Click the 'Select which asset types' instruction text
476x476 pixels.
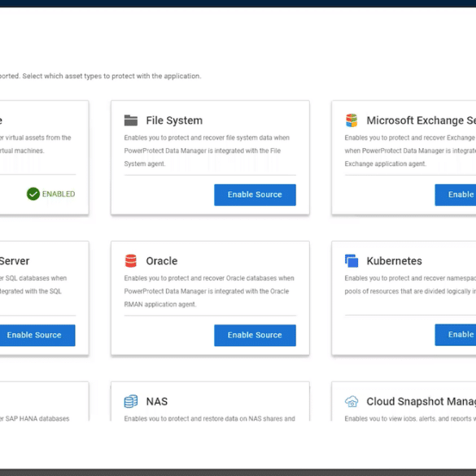coord(111,76)
